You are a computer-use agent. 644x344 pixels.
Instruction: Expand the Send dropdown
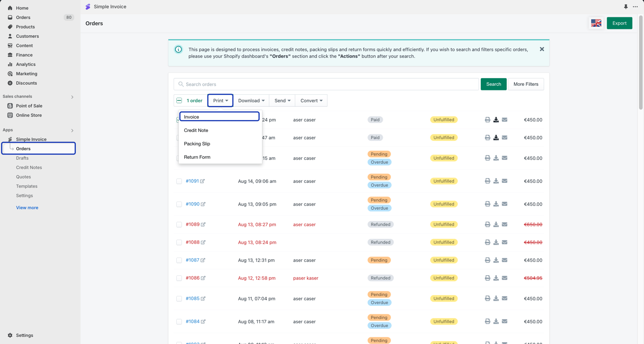(282, 100)
